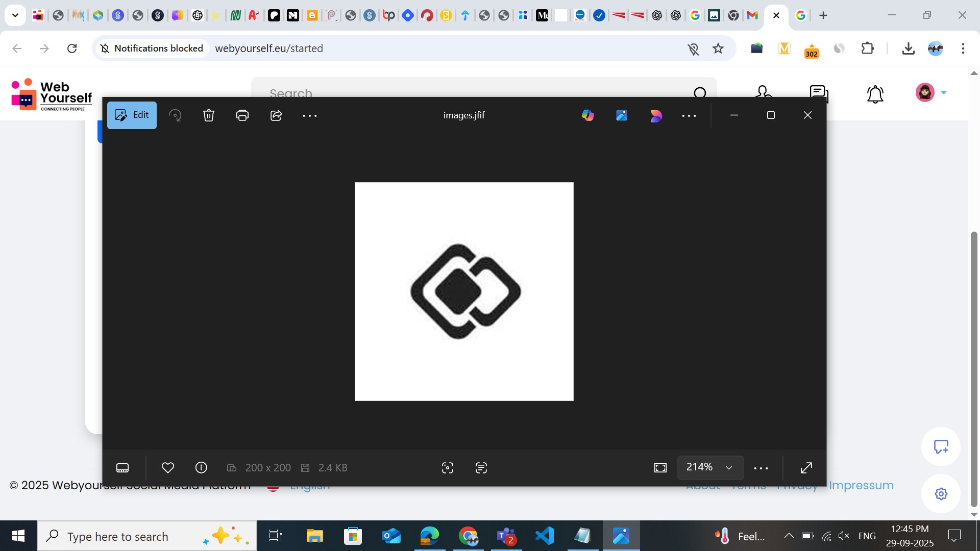
Task: Open the 214% zoom level dropdown
Action: click(x=710, y=467)
